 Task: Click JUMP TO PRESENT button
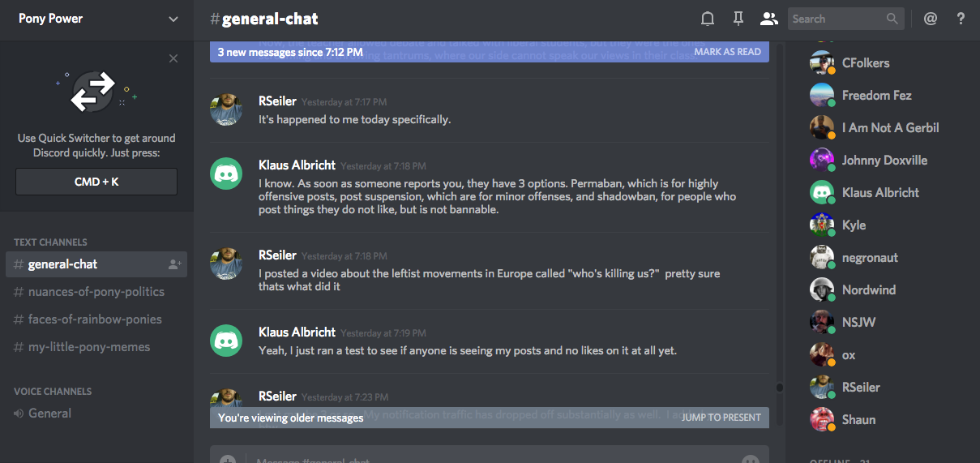721,418
